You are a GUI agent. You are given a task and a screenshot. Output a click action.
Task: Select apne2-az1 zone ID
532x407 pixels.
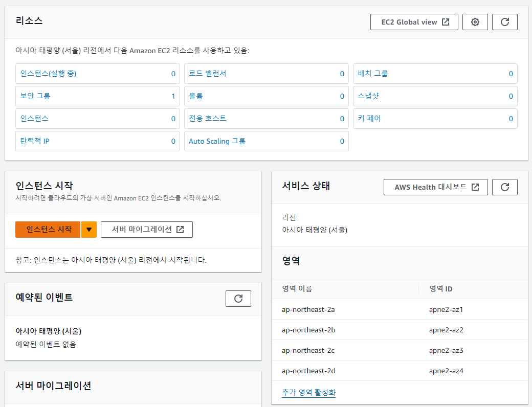coord(446,309)
